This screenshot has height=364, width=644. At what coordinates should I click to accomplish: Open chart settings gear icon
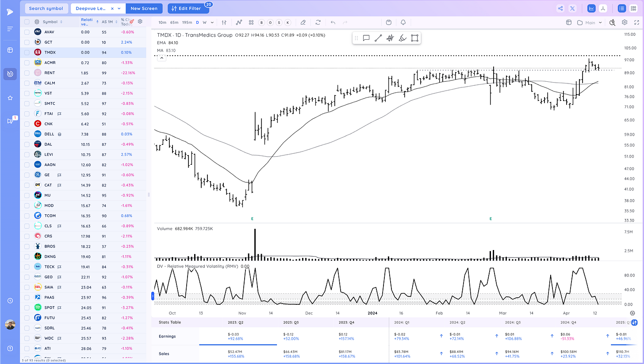[625, 23]
